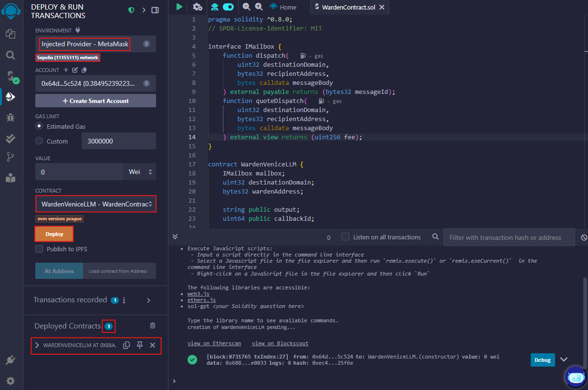
Task: Switch to the Home tab
Action: pos(283,7)
